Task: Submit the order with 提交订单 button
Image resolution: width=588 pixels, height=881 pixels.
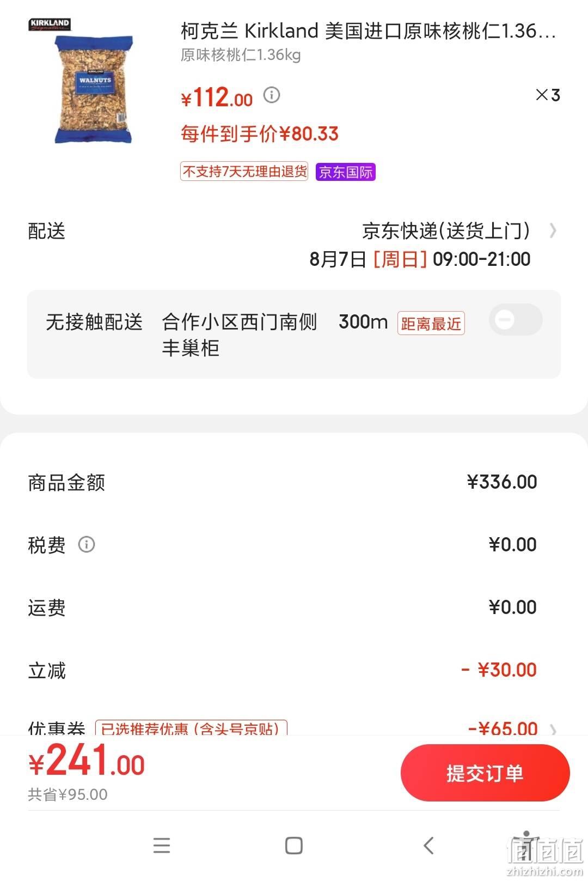Action: [x=485, y=773]
